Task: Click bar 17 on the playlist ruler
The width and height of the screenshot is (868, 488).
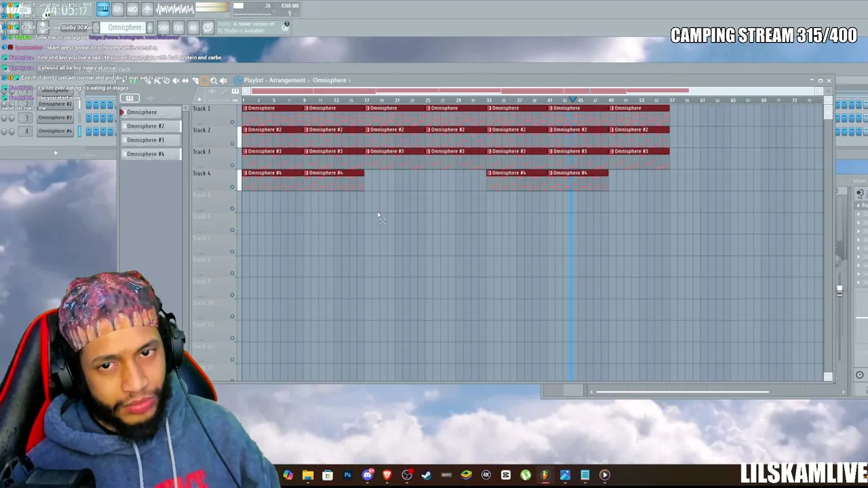Action: coord(366,100)
